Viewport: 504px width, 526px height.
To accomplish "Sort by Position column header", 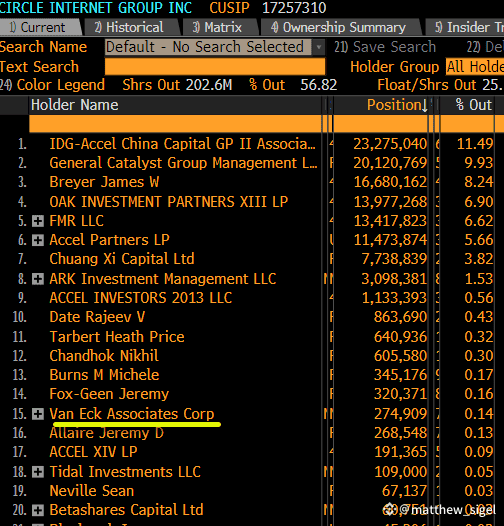I will pyautogui.click(x=397, y=105).
